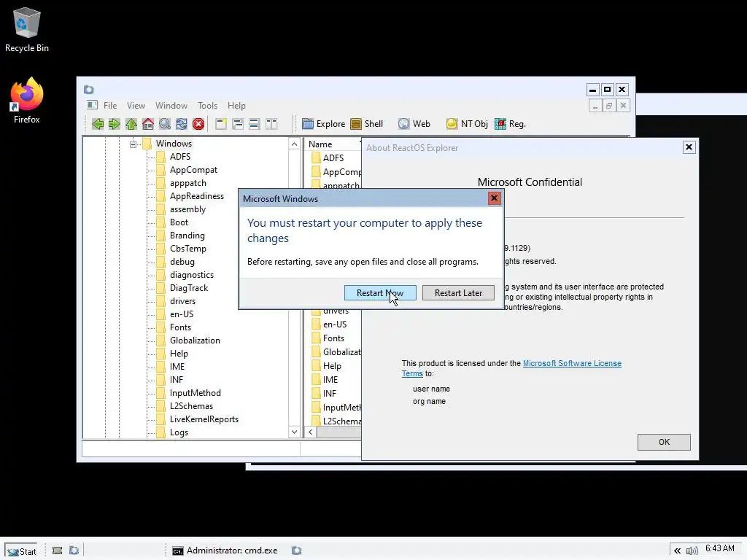
Task: Open NT Obj namespace view
Action: click(x=467, y=124)
